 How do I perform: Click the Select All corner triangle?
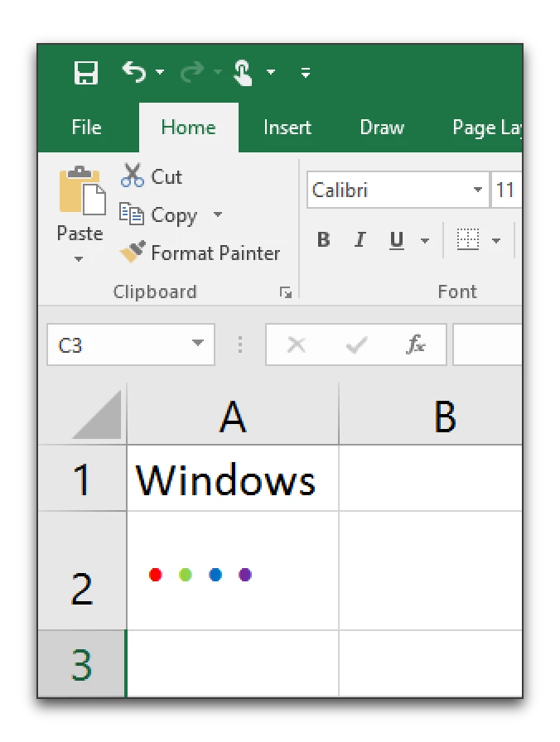tap(97, 415)
